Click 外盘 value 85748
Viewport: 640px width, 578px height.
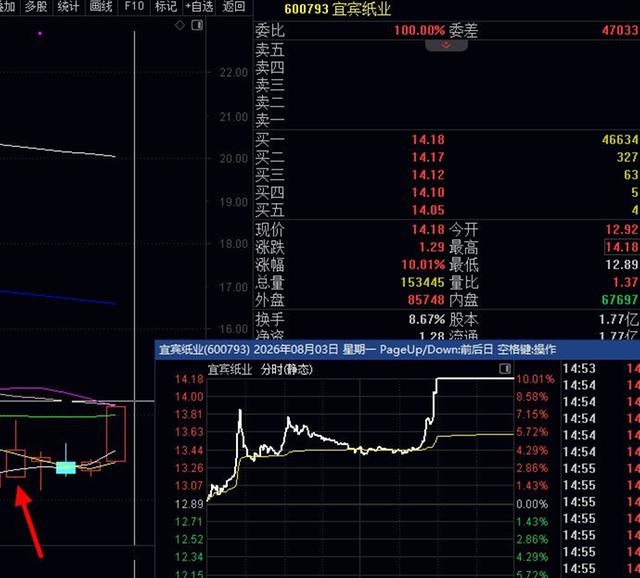426,300
